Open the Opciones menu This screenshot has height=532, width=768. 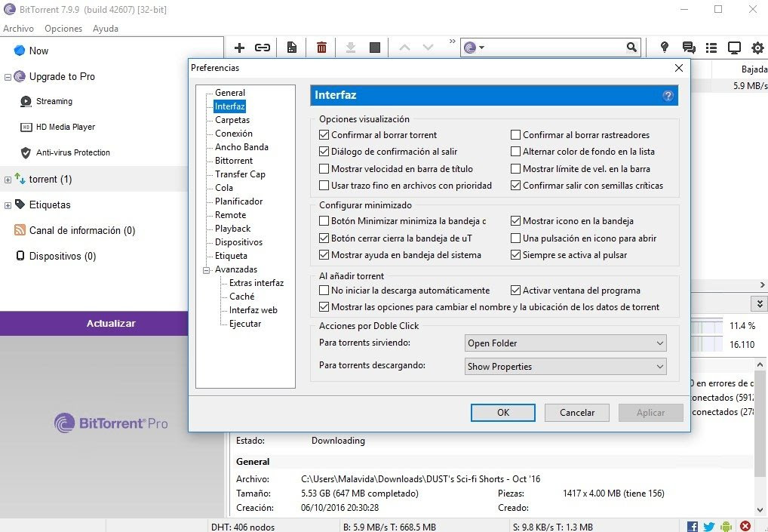(x=63, y=29)
